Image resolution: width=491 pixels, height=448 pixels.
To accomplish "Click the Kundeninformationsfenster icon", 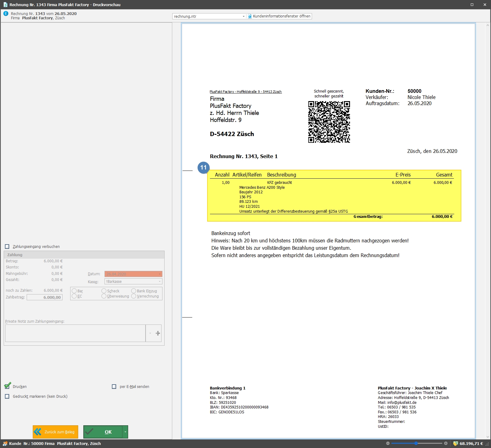I will [250, 16].
